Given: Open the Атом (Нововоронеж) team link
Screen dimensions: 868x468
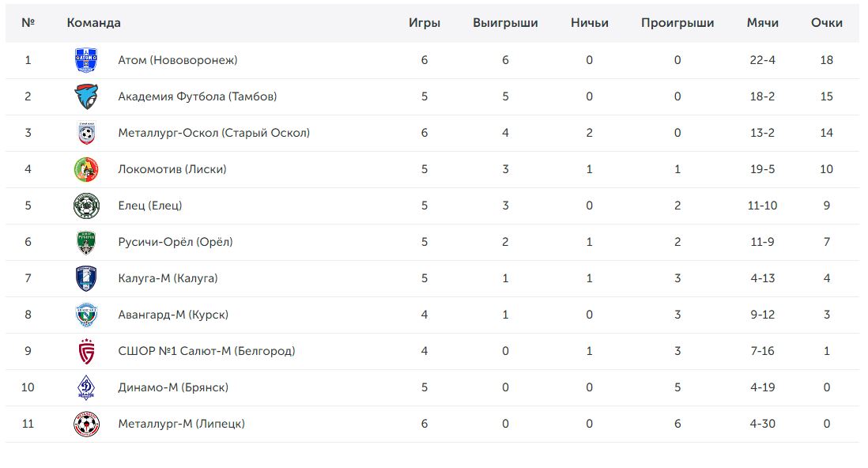Looking at the screenshot, I should click(178, 60).
